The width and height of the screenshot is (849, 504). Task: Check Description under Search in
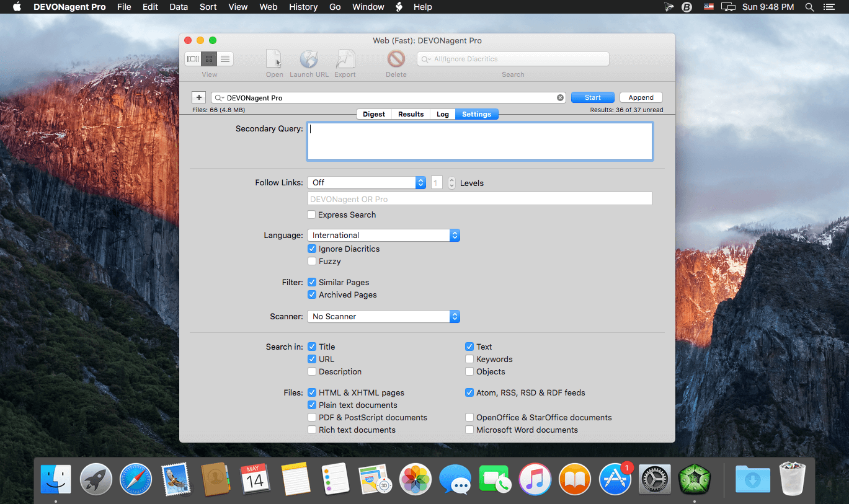[312, 372]
